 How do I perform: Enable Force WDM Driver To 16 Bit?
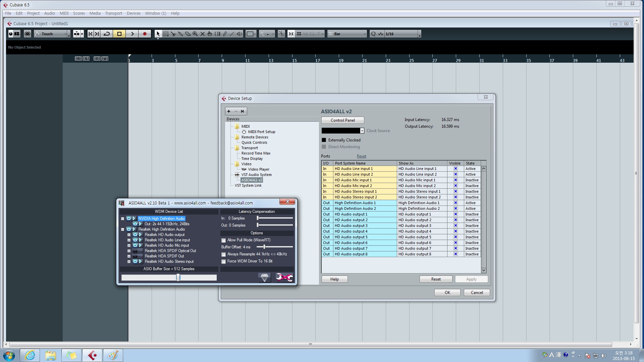coord(223,261)
